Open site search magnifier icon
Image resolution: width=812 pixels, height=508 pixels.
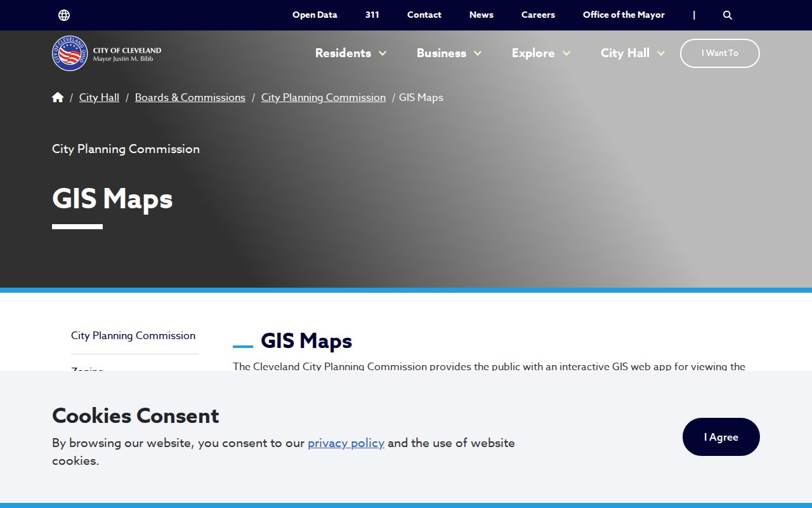[728, 15]
